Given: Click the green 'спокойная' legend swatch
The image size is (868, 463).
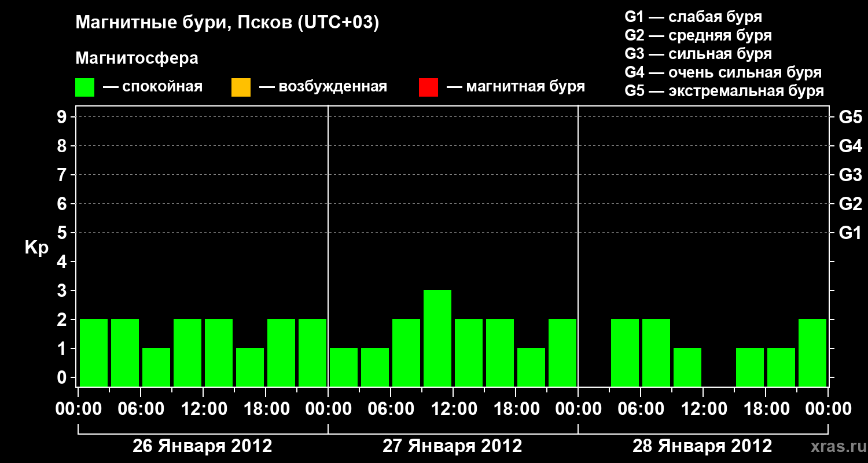Looking at the screenshot, I should (x=85, y=87).
